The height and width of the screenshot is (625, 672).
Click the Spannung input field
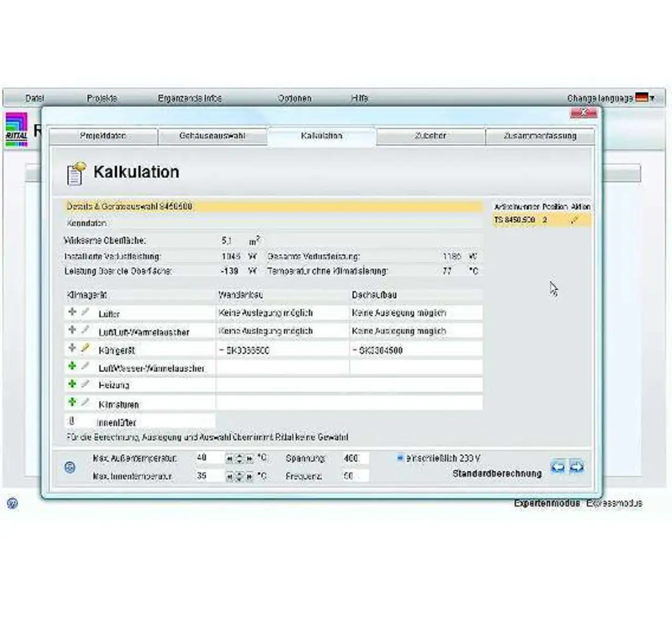[355, 459]
